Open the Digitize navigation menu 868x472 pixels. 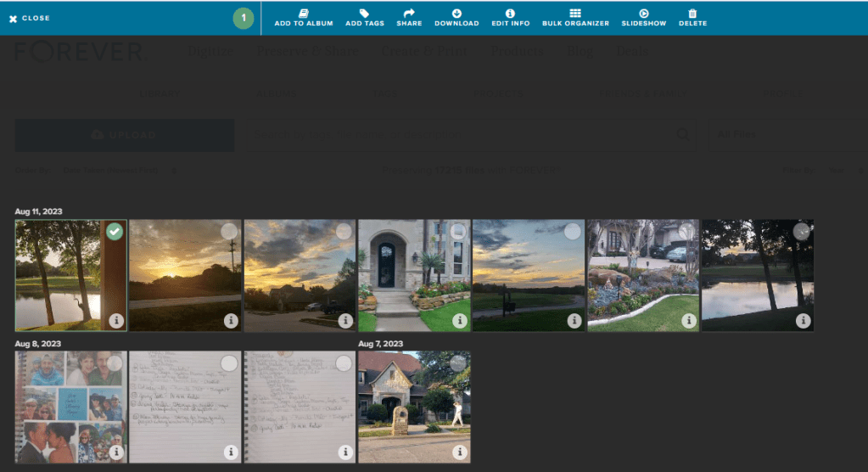[x=210, y=52]
